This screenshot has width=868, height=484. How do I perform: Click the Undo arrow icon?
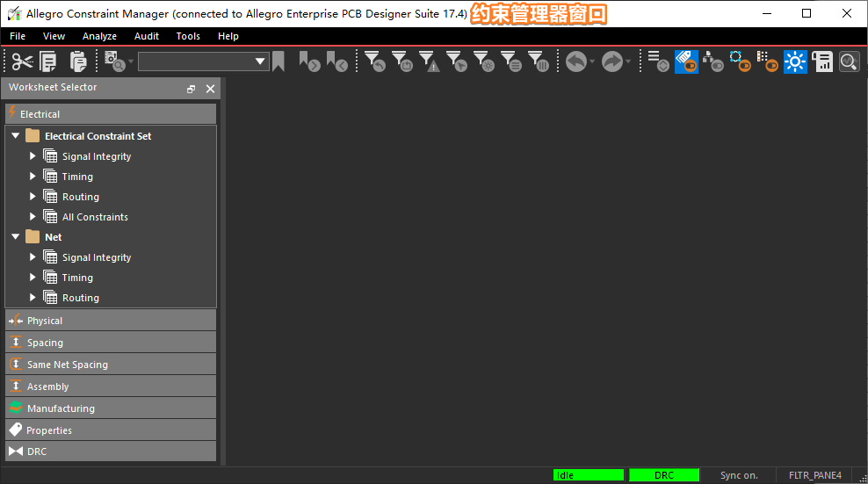tap(575, 61)
